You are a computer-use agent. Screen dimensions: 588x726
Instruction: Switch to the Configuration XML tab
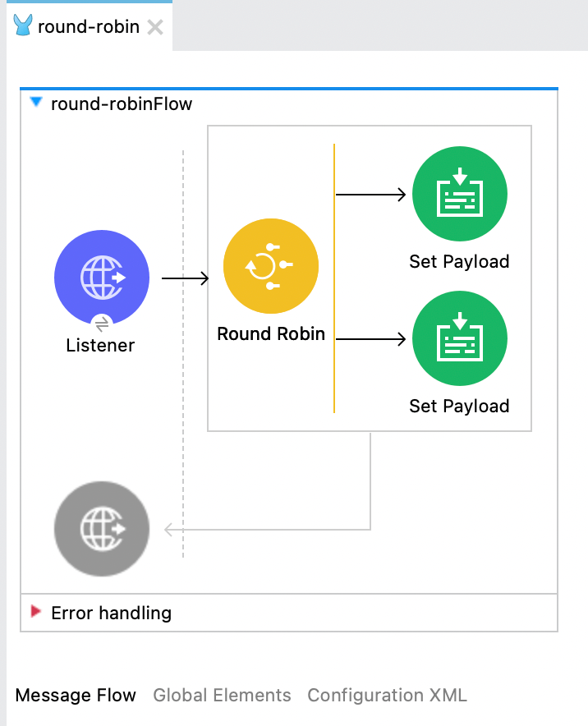pos(387,696)
